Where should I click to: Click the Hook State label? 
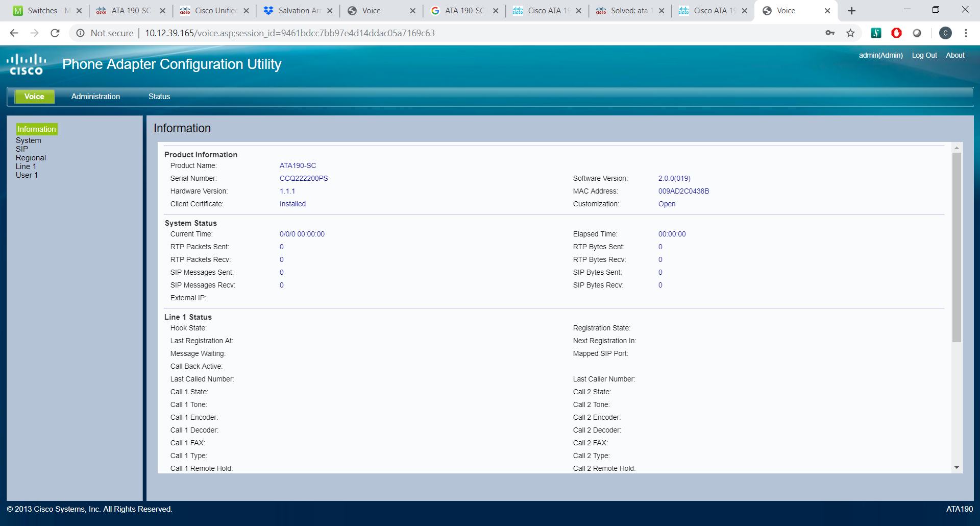tap(188, 328)
